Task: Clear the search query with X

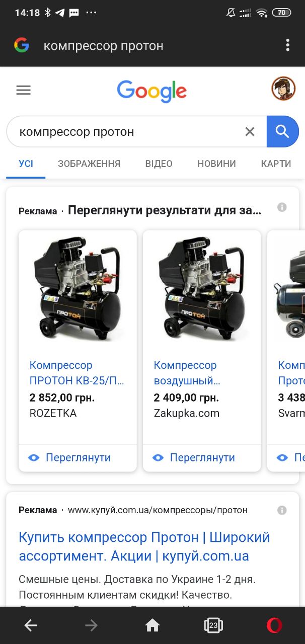Action: [x=250, y=132]
